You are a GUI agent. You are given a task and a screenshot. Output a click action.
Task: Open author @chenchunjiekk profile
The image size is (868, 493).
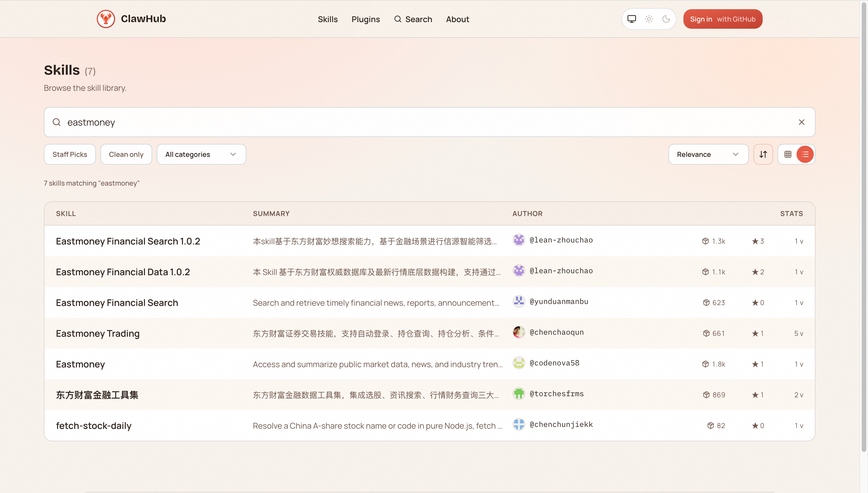tap(561, 425)
